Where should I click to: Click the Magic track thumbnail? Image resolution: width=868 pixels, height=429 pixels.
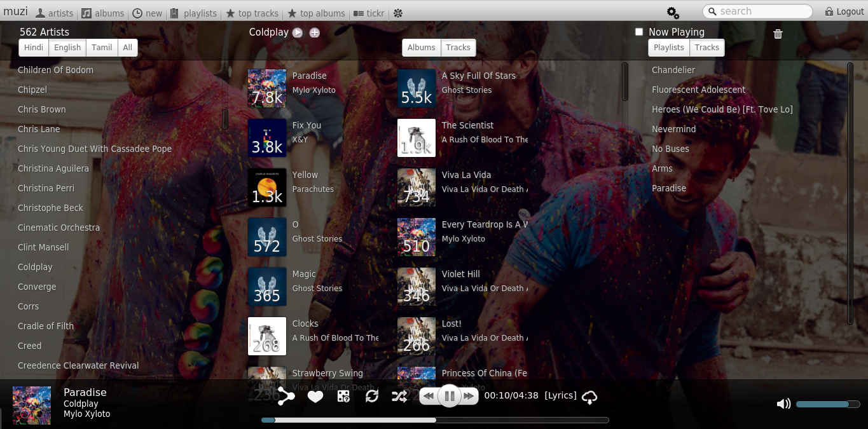pos(267,287)
